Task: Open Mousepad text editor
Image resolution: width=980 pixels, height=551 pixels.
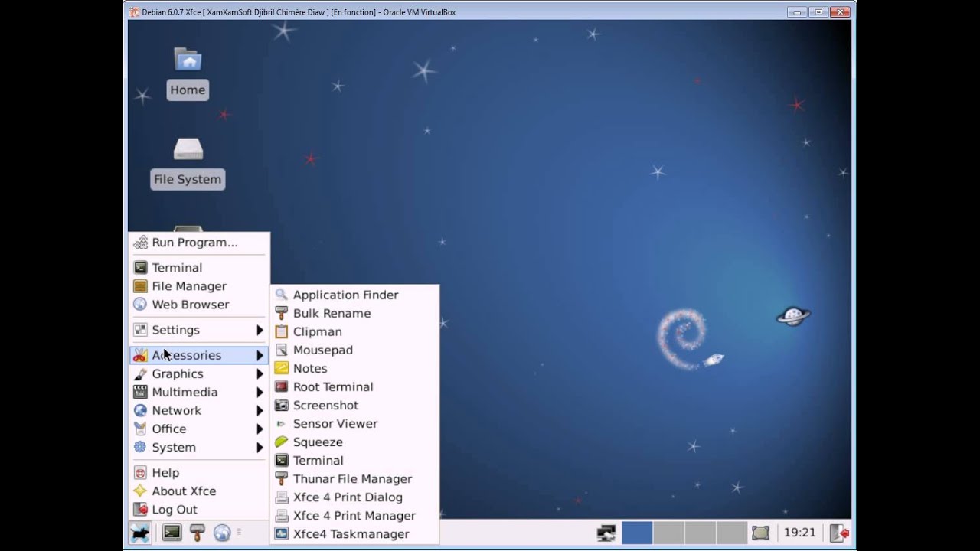Action: click(x=354, y=350)
